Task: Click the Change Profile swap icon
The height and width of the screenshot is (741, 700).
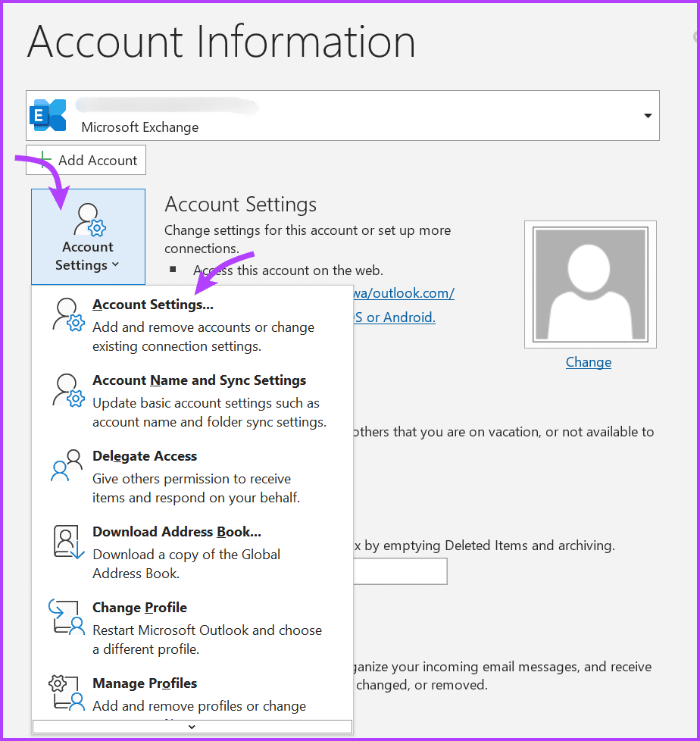Action: (x=67, y=617)
